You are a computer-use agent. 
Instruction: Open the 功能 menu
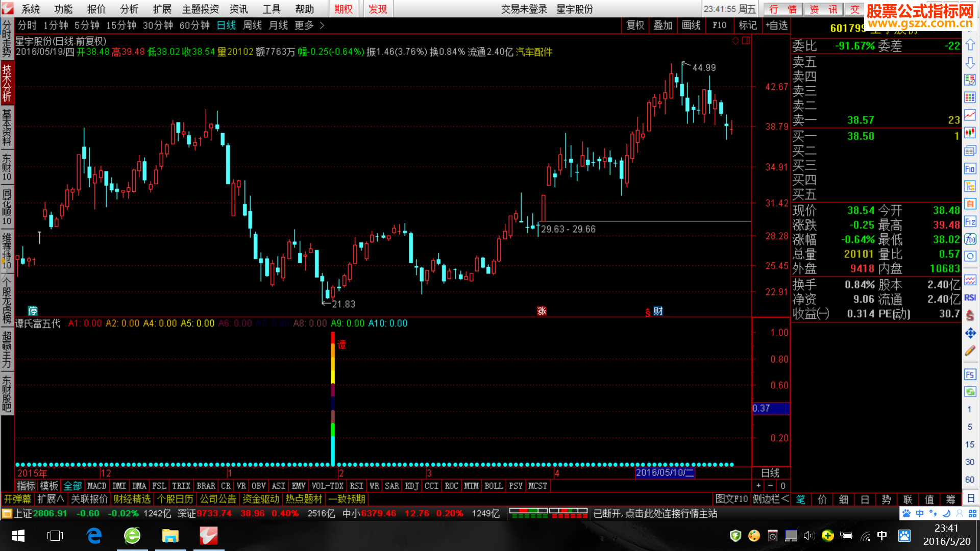(63, 9)
